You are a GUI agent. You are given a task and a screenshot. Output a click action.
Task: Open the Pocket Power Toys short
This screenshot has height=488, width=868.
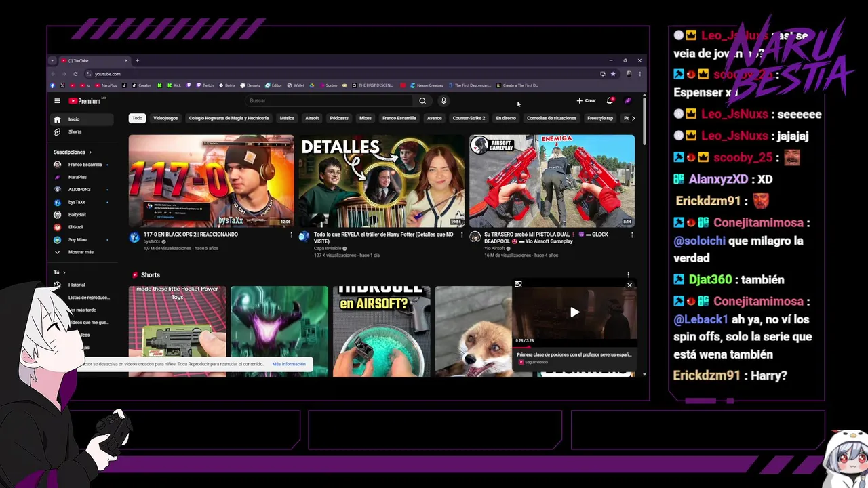pos(177,331)
